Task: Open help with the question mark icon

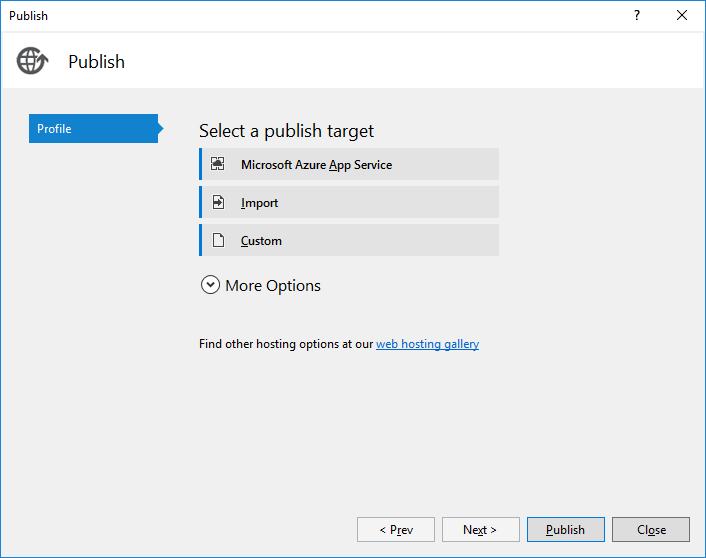Action: [637, 16]
